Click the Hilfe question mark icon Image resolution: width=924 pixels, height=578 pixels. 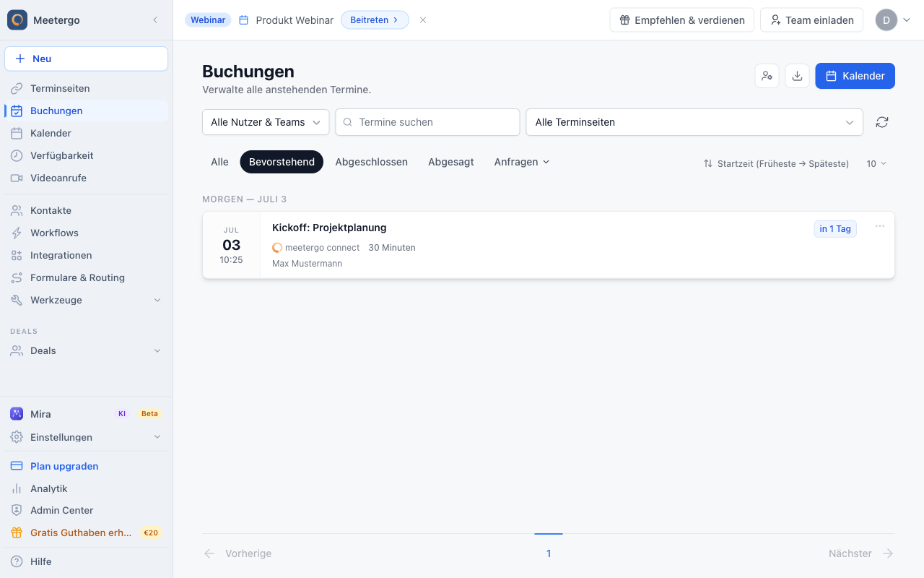pos(17,561)
